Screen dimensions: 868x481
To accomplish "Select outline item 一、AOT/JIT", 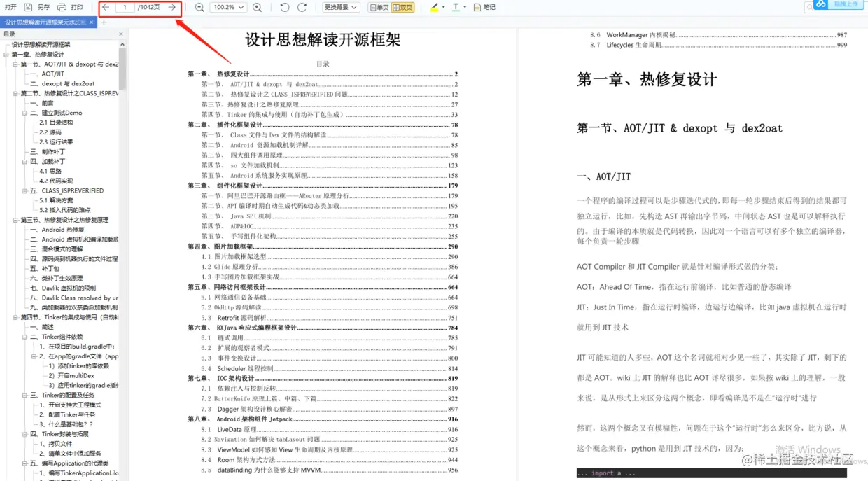I will pos(47,74).
